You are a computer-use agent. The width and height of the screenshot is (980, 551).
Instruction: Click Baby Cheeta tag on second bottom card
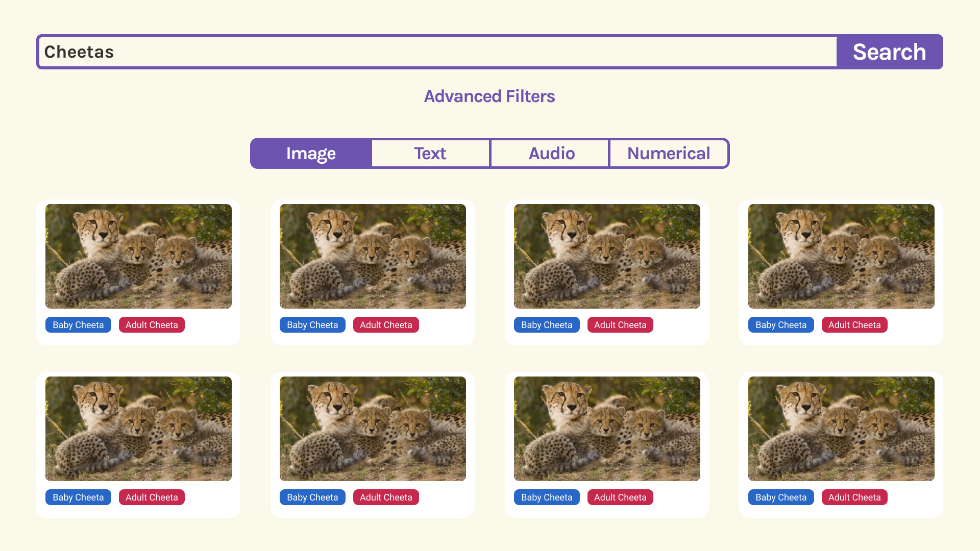312,497
